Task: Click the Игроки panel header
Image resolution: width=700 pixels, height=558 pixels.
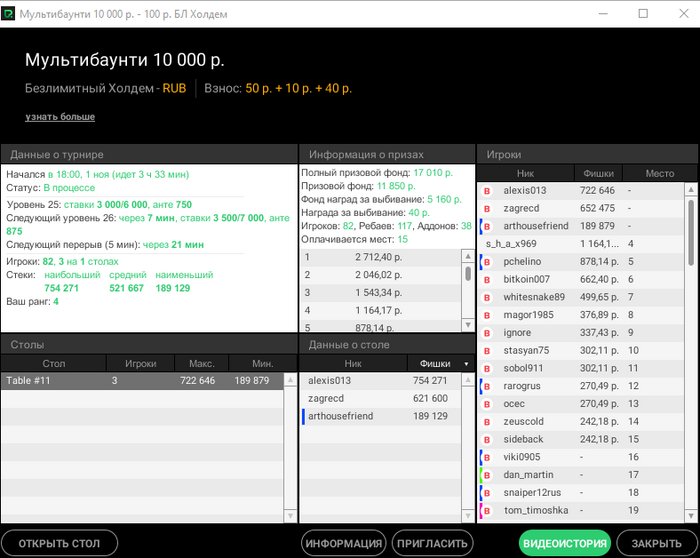Action: 588,154
